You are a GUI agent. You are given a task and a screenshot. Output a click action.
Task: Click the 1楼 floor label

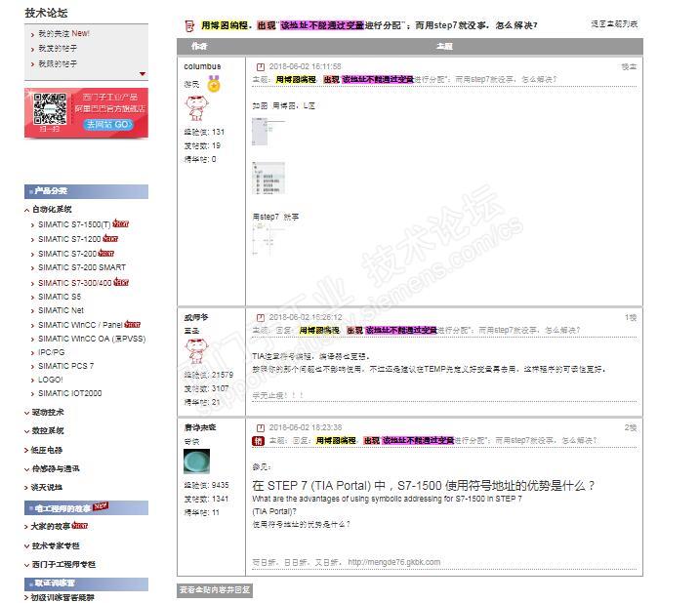631,318
